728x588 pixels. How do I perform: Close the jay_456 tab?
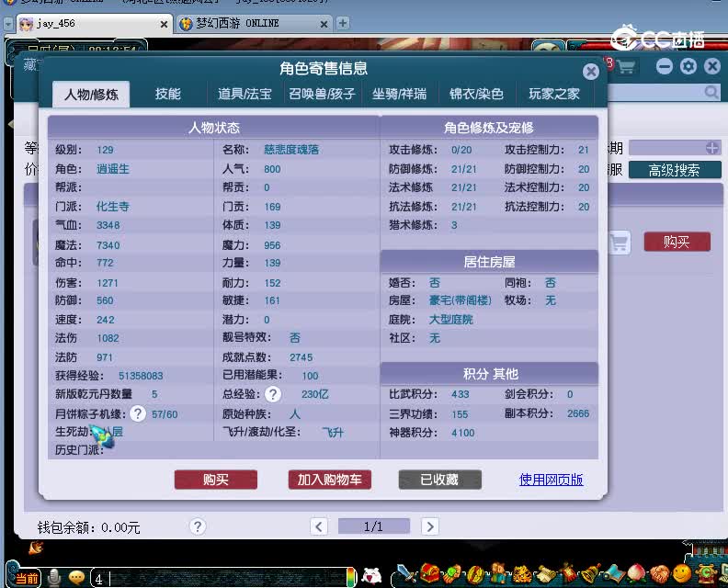click(x=164, y=24)
